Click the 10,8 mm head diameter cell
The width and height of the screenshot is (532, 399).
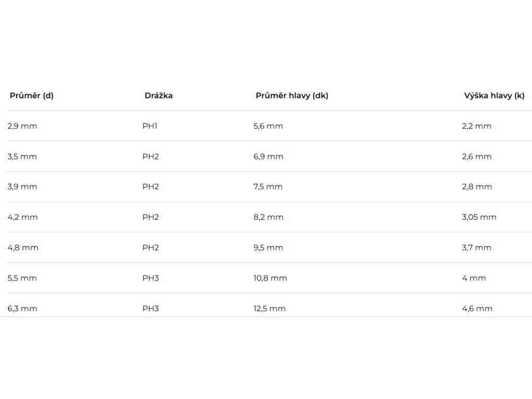[x=270, y=278]
